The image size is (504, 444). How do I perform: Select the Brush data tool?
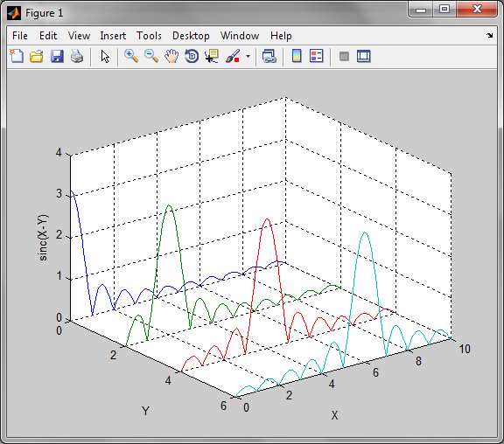233,56
